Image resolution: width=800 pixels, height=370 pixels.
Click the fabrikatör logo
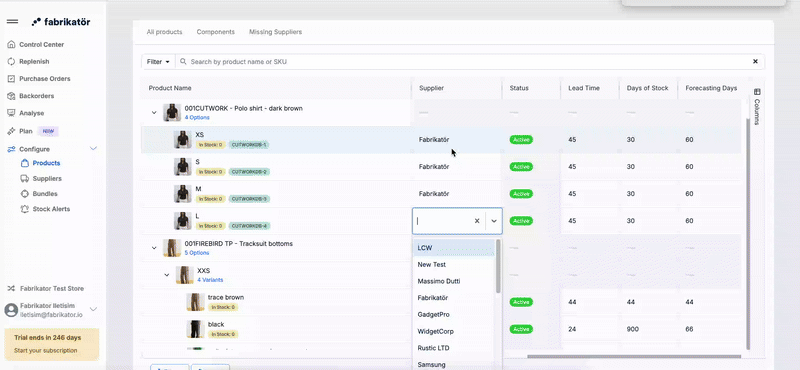[x=61, y=22]
